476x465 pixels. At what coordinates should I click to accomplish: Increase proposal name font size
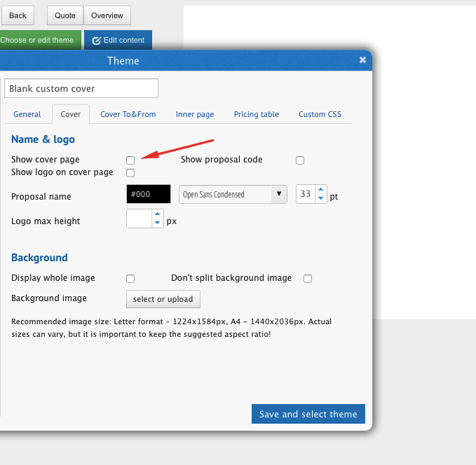tap(320, 190)
